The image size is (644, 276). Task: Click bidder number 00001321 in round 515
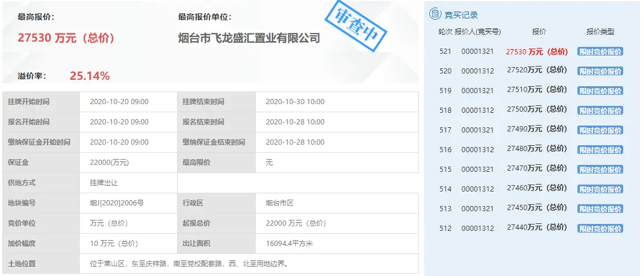click(478, 170)
